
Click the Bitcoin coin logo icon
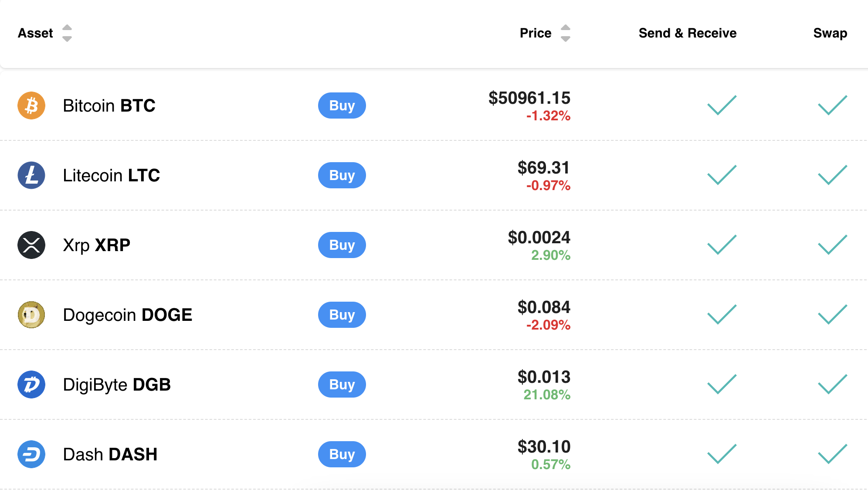(x=31, y=105)
